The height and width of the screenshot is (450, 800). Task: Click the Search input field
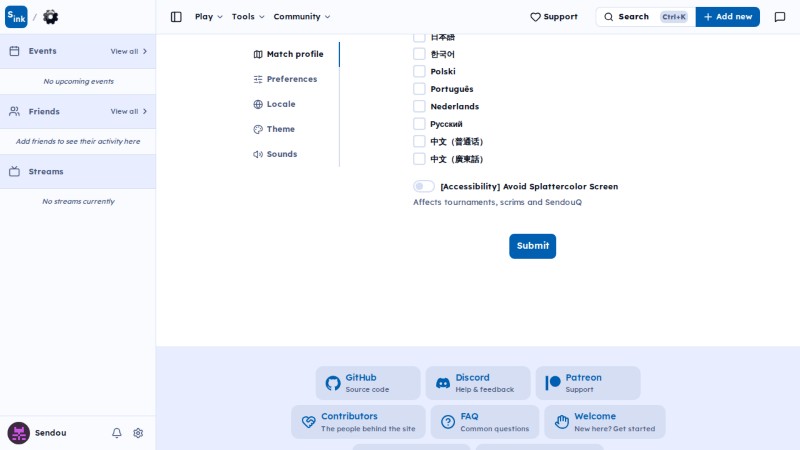[x=645, y=17]
